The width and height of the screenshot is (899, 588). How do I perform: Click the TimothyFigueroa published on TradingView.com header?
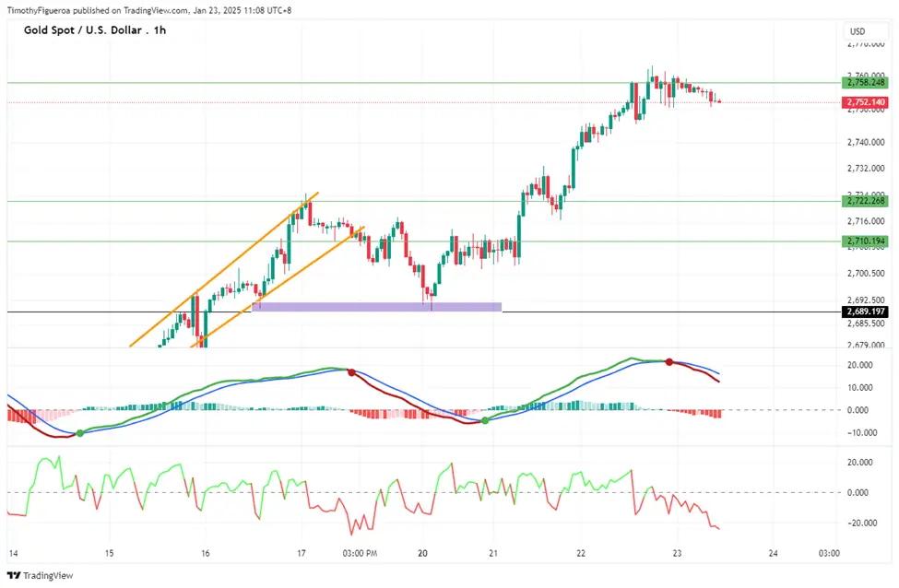149,10
